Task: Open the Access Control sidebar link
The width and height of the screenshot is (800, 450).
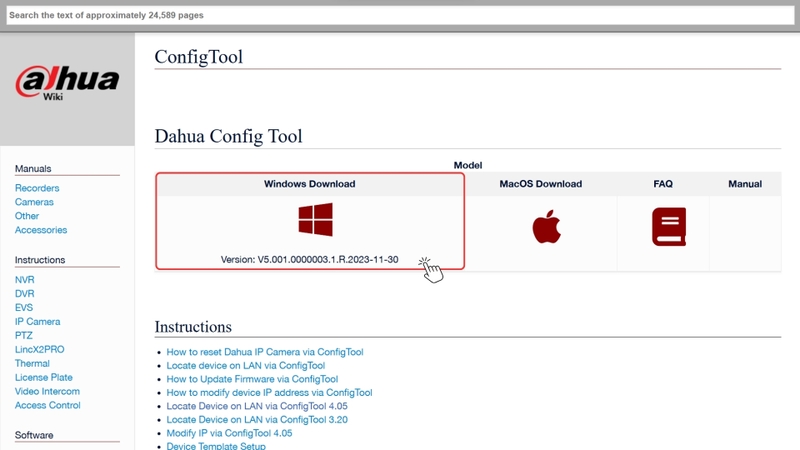Action: [47, 405]
